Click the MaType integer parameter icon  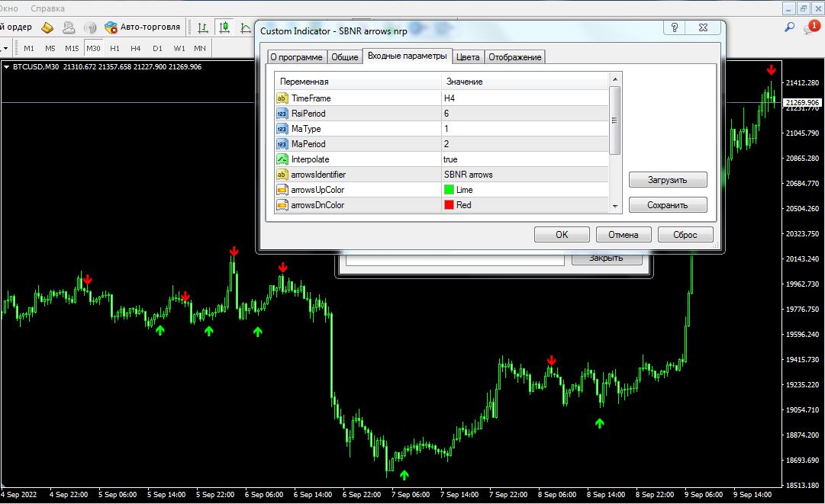click(282, 129)
